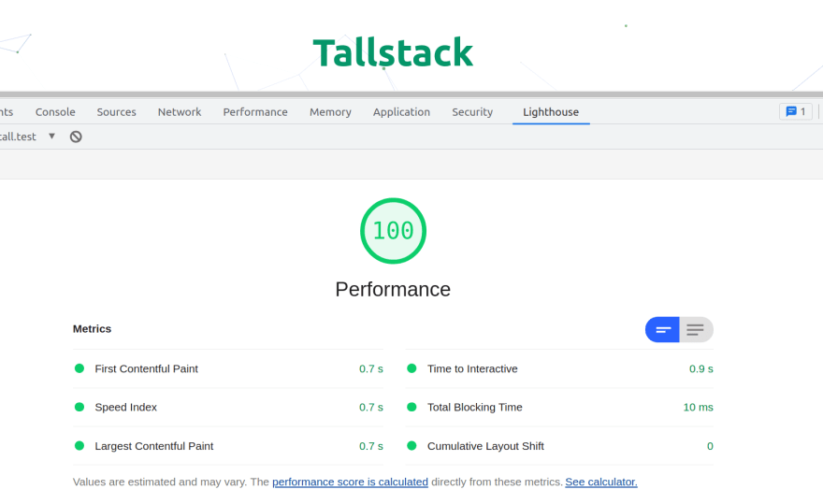Click the 10 ms Total Blocking Time value

tap(698, 407)
